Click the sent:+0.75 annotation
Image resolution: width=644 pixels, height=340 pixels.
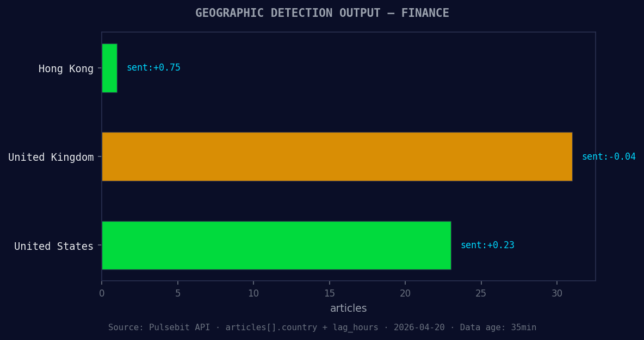[153, 67]
